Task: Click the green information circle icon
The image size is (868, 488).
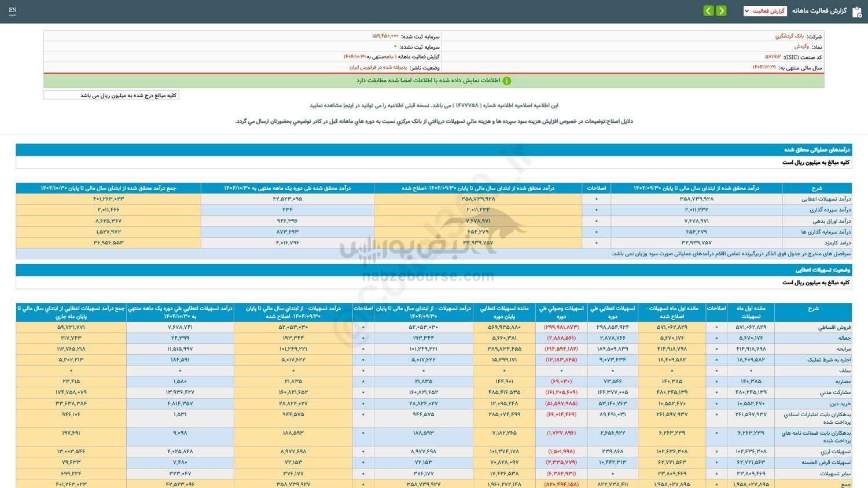Action: [x=506, y=80]
